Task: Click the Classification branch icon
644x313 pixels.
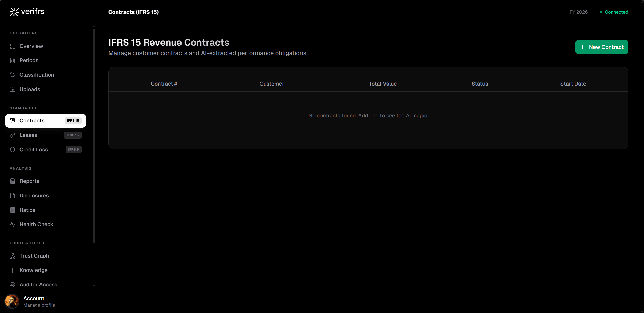Action: click(x=13, y=75)
